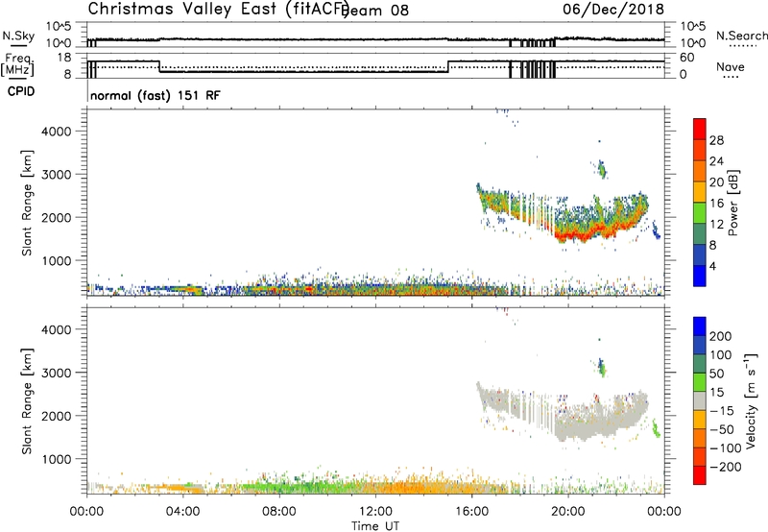Image resolution: width=768 pixels, height=532 pixels.
Task: Click the '16:00' time tick label
Action: pos(471,512)
